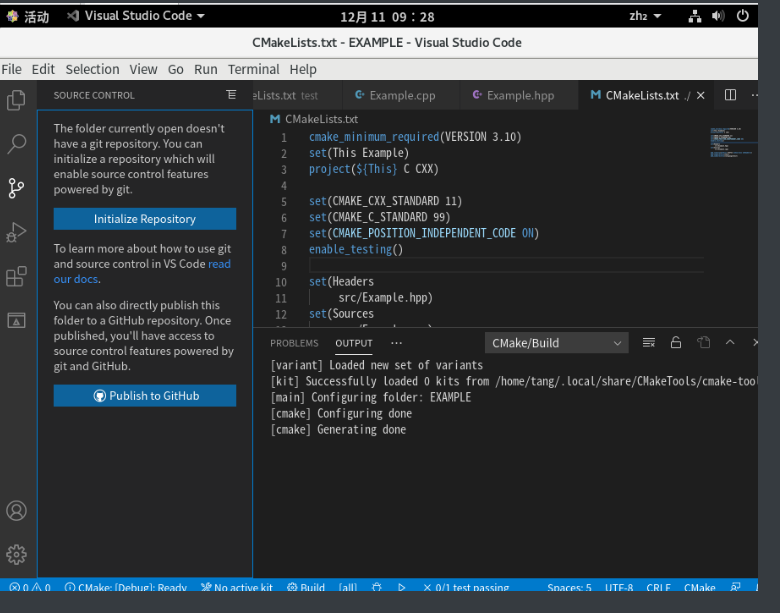Change language mode CMake
Image resolution: width=780 pixels, height=613 pixels.
[x=699, y=587]
